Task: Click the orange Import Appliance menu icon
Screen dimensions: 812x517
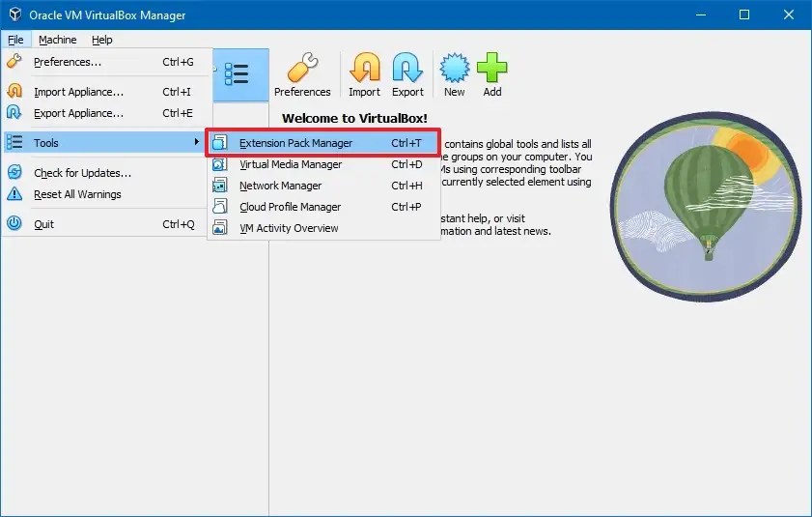Action: 14,91
